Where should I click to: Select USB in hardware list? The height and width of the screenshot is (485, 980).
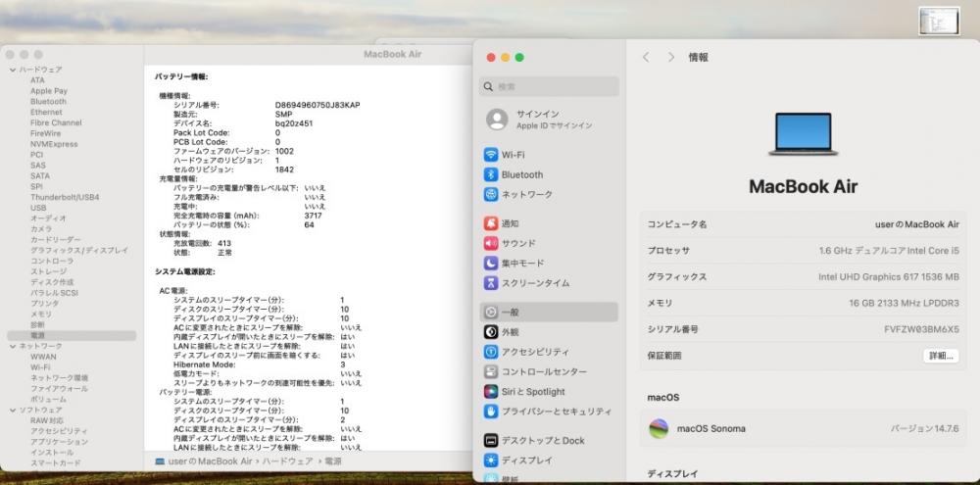click(38, 208)
